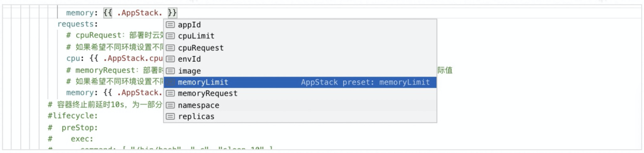Click the icon beside cpuRequest

point(170,48)
